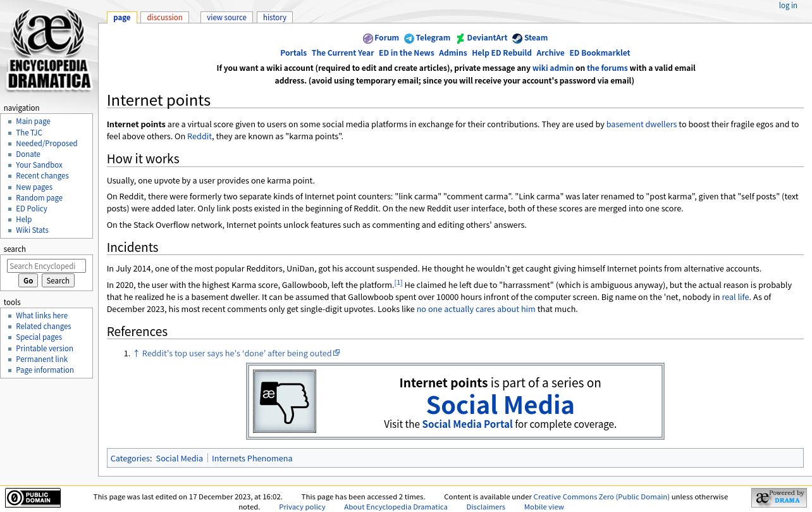Open Help ED Rebuild link
This screenshot has width=812, height=512.
[x=501, y=53]
